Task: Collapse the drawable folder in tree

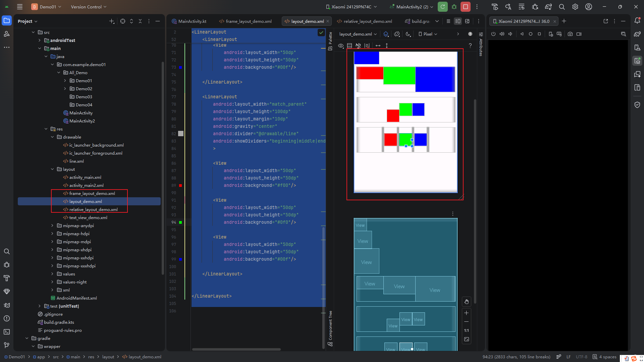Action: tap(52, 137)
